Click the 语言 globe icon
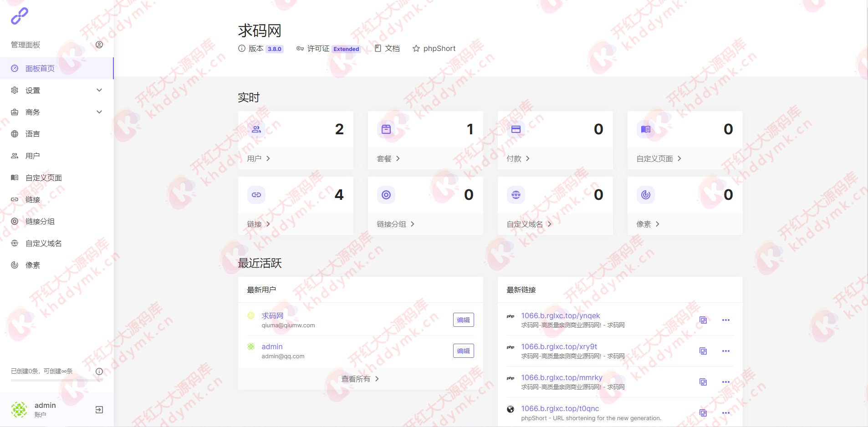 point(15,134)
